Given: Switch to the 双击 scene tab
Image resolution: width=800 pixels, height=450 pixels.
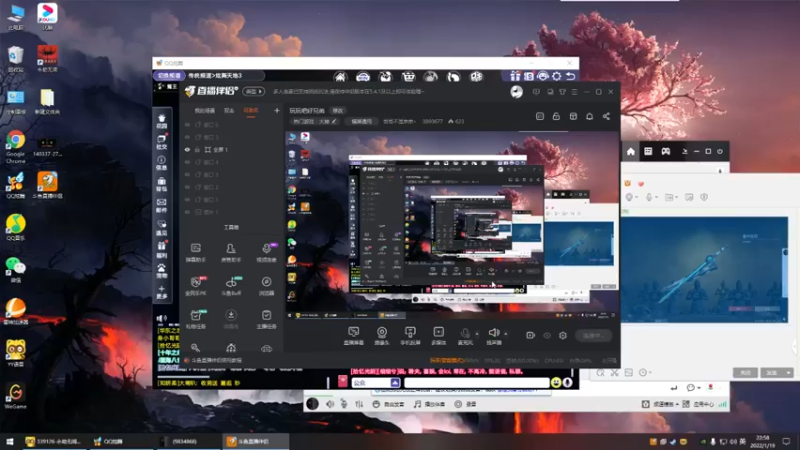Looking at the screenshot, I should pos(229,111).
